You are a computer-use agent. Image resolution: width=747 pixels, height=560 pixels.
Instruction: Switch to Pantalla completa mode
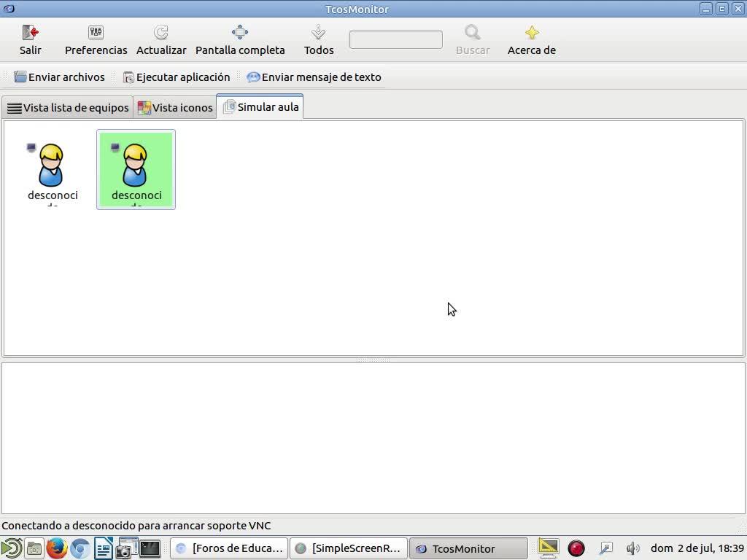click(239, 40)
